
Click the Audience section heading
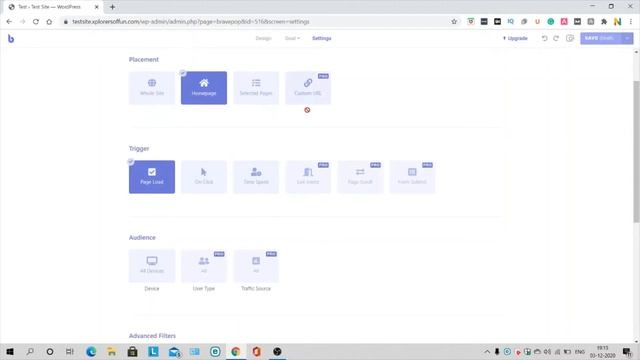pyautogui.click(x=142, y=238)
